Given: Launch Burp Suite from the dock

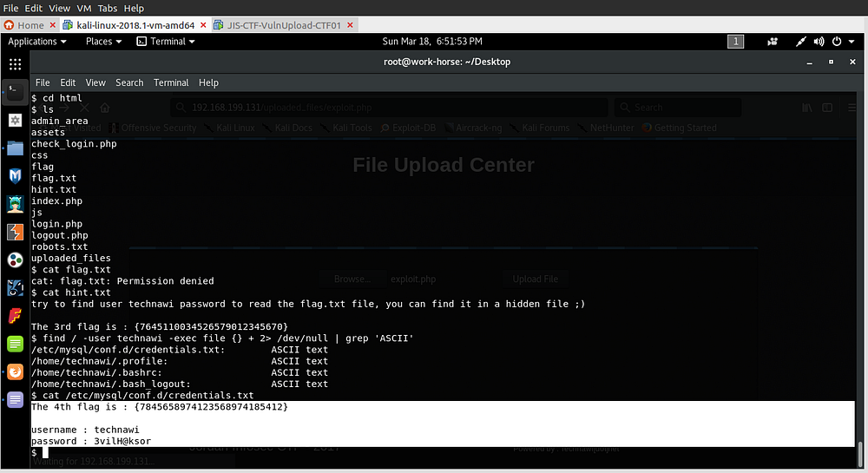Looking at the screenshot, I should click(15, 232).
